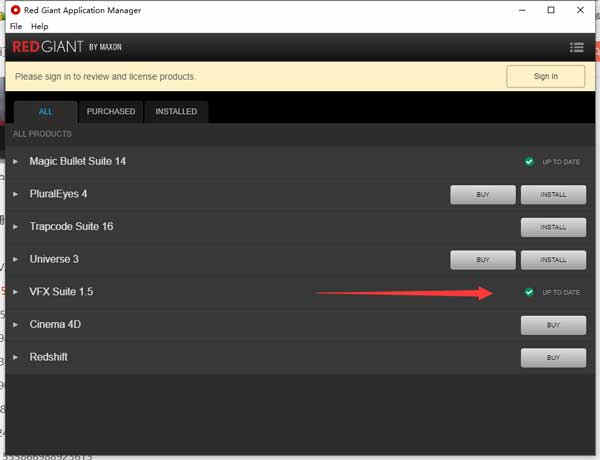The height and width of the screenshot is (460, 600).
Task: Install Universe 3
Action: (x=553, y=260)
